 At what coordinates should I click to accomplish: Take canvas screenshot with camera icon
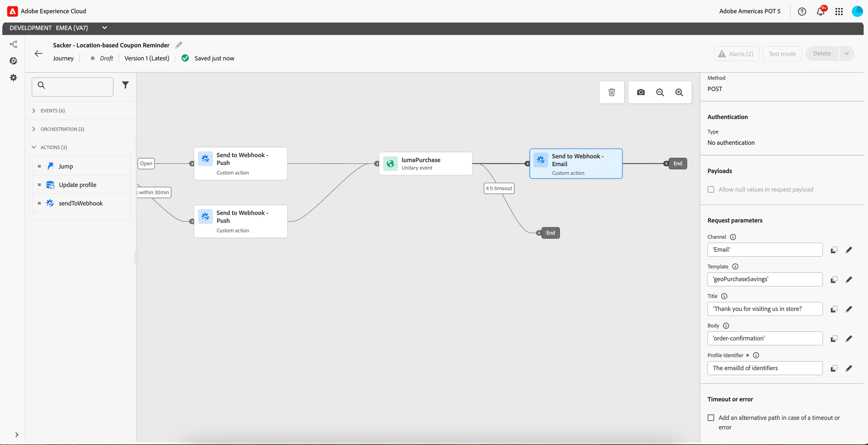point(641,92)
